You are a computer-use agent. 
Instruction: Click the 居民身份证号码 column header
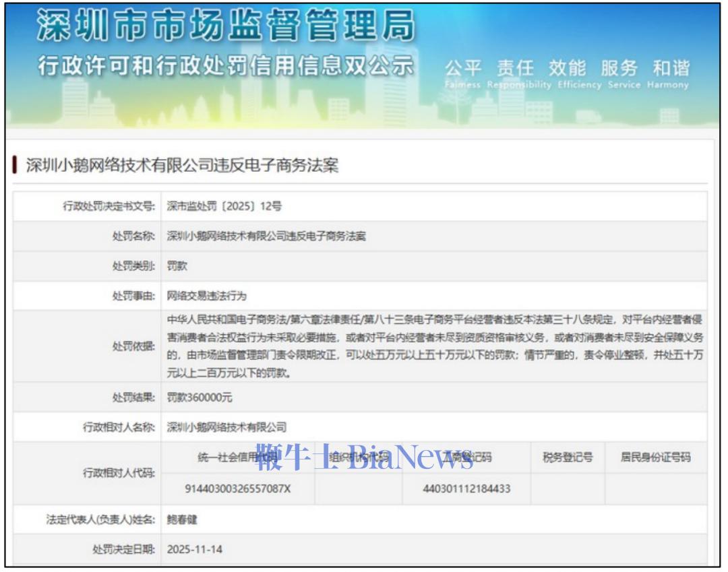(x=656, y=457)
